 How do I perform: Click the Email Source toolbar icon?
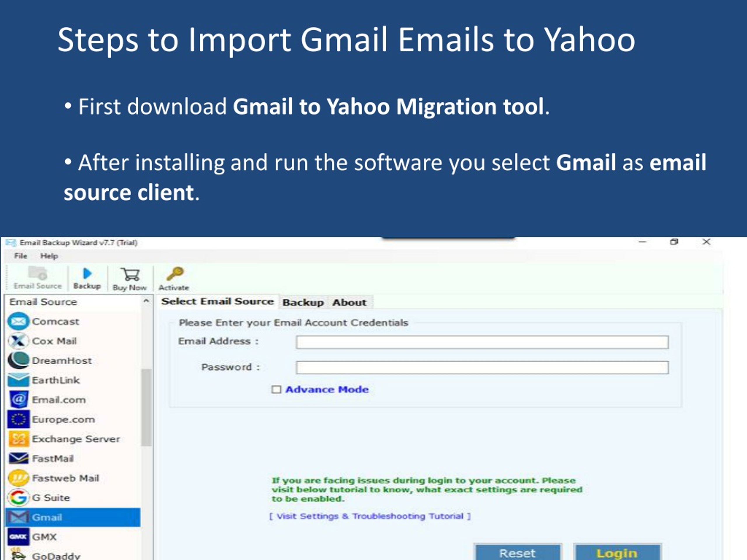point(37,273)
